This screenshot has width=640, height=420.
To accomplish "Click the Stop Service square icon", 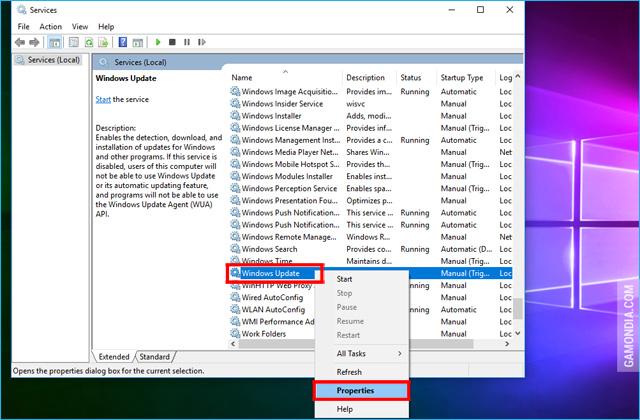I will point(172,42).
